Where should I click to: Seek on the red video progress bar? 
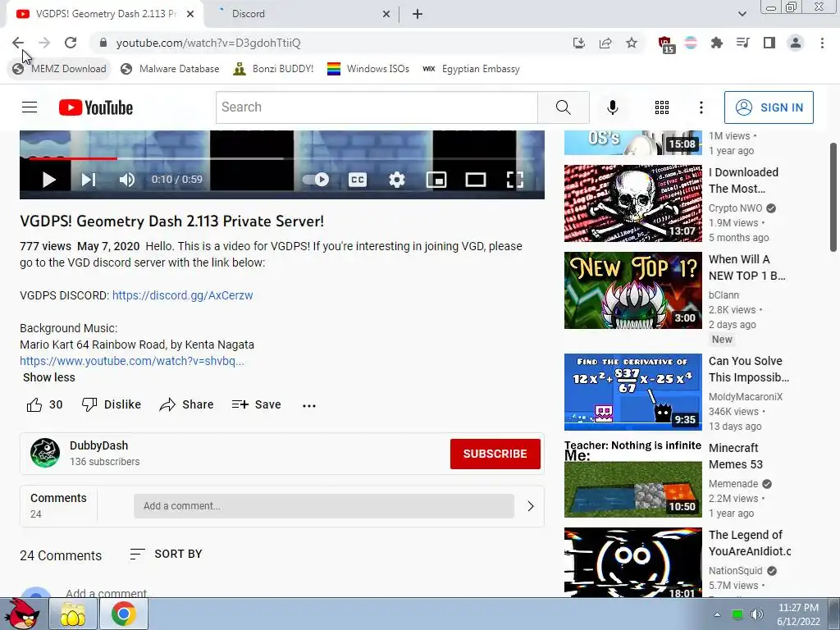point(73,158)
